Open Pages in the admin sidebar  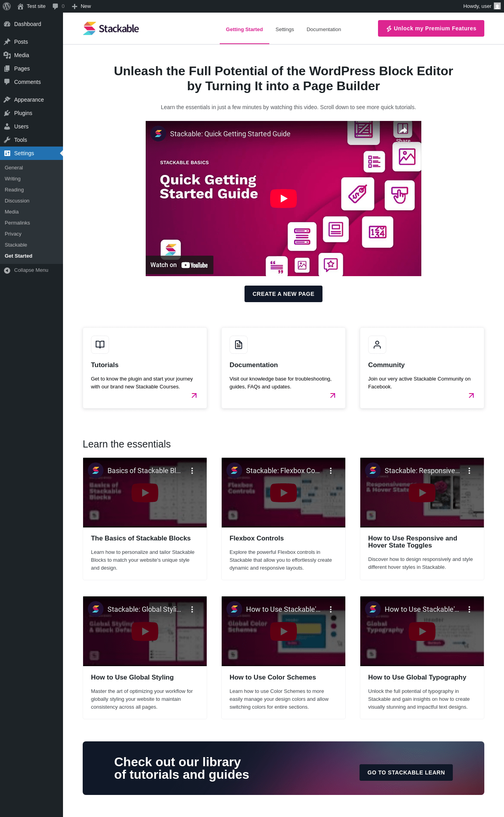(31, 69)
